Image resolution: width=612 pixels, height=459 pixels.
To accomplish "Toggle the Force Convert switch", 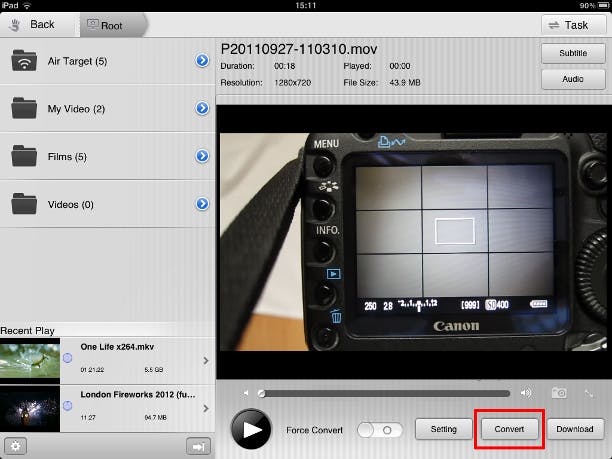I will point(380,430).
